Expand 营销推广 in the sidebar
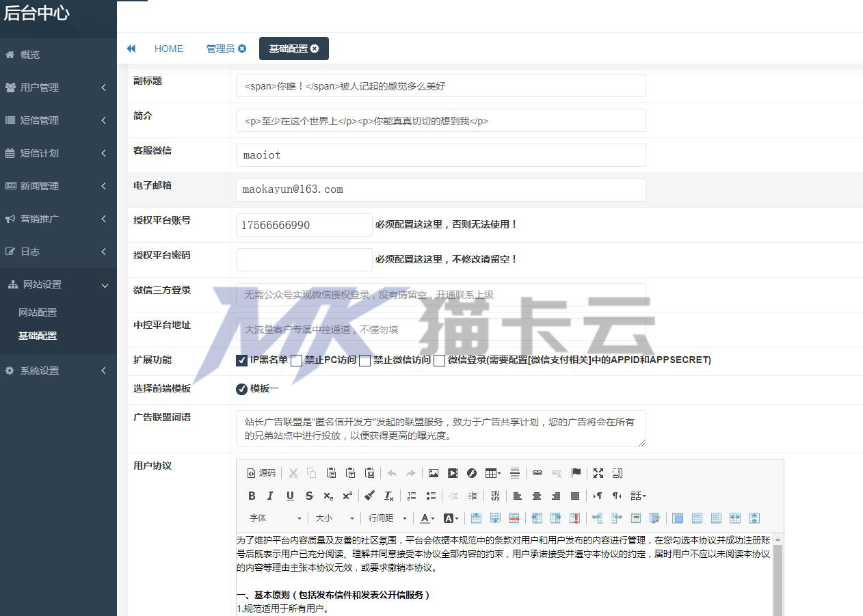 (58, 219)
